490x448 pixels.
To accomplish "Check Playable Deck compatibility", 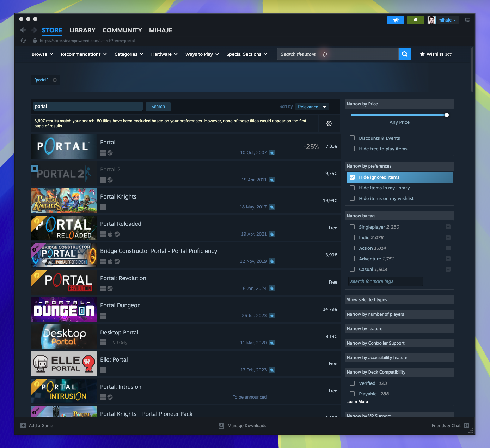I will (352, 394).
